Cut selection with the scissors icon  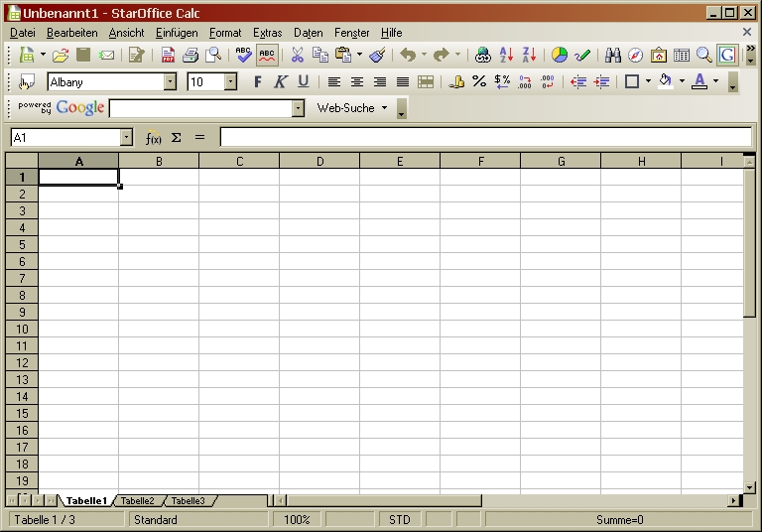click(x=297, y=55)
